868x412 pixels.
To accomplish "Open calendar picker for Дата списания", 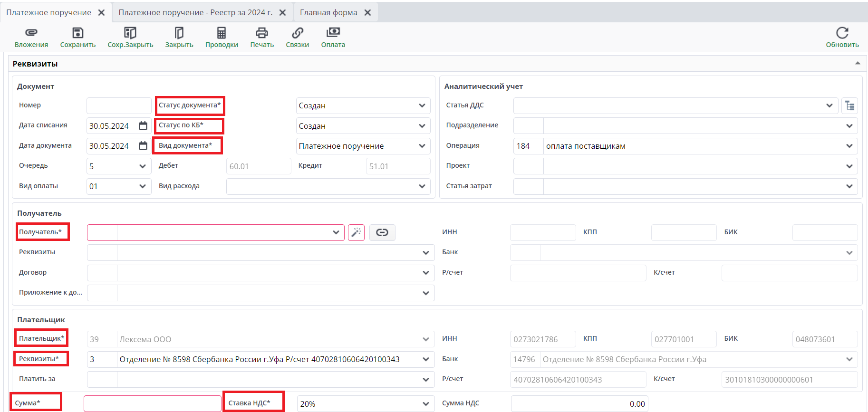I will [x=143, y=126].
